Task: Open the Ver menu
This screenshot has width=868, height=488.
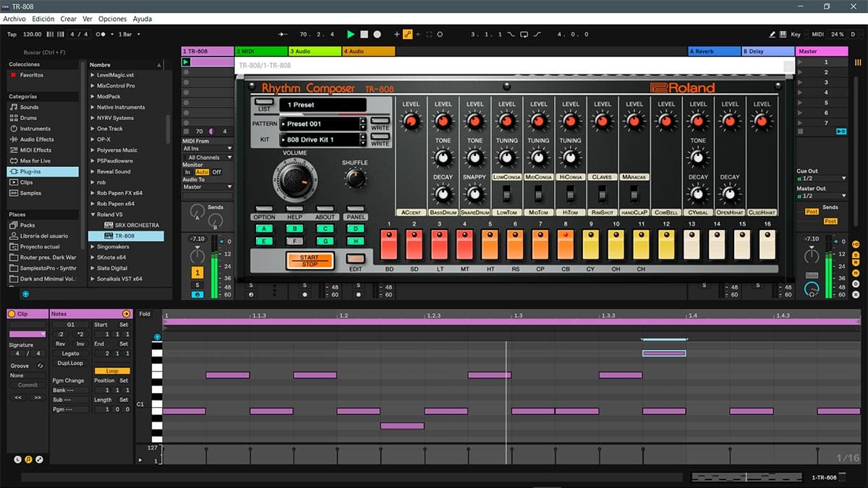Action: [x=88, y=19]
